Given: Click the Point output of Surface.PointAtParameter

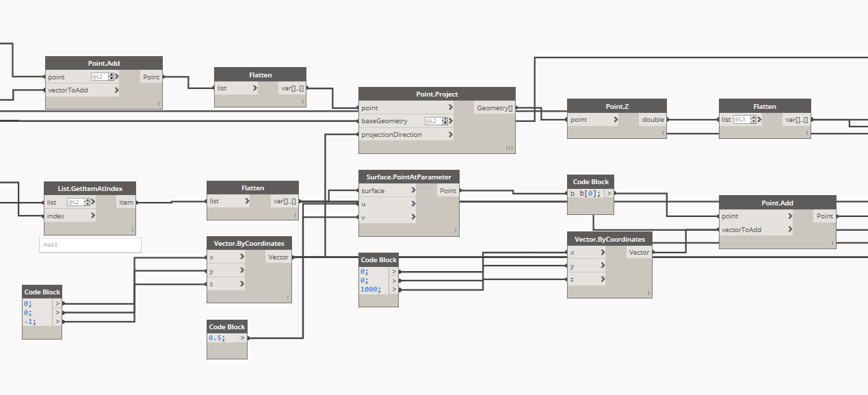Looking at the screenshot, I should 448,191.
